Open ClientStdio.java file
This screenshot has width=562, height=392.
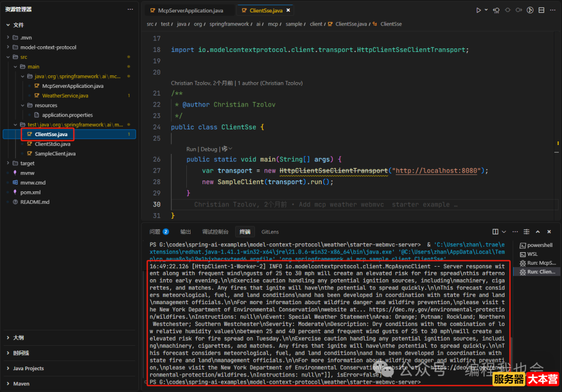click(x=53, y=144)
